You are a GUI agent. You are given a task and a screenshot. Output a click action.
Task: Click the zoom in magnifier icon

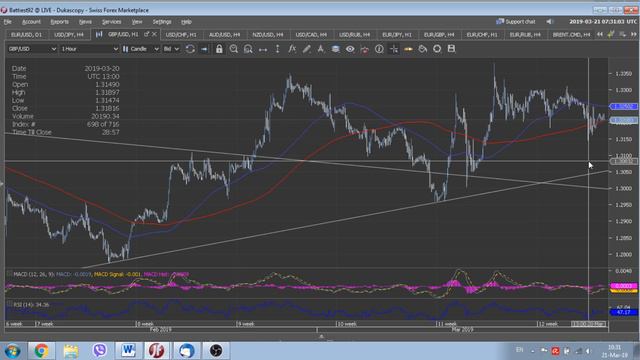click(233, 49)
